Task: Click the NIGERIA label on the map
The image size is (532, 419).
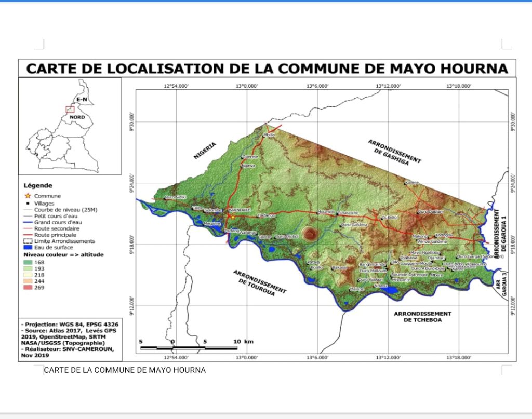Action: (x=205, y=150)
